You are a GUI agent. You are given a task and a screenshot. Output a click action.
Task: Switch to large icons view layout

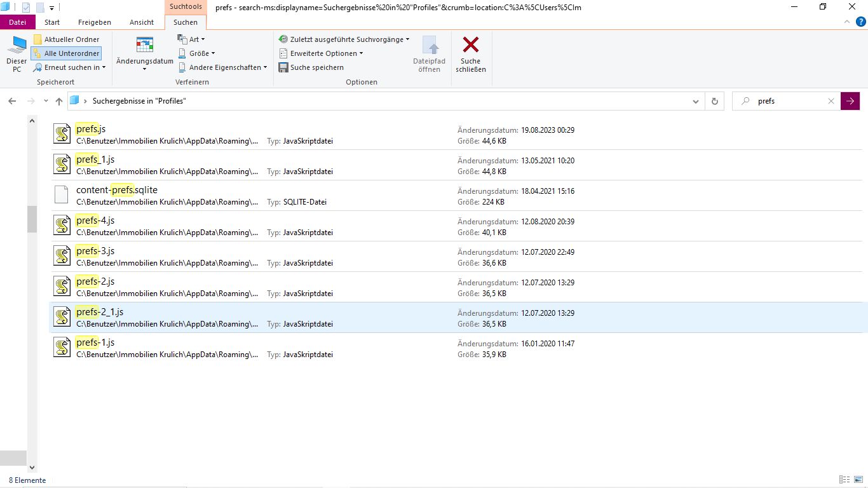click(858, 480)
